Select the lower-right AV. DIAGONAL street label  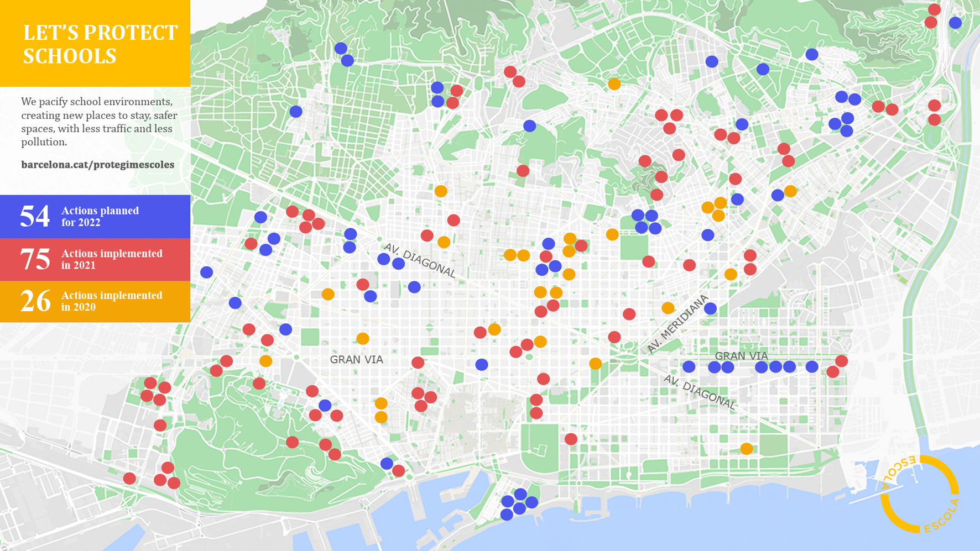700,392
